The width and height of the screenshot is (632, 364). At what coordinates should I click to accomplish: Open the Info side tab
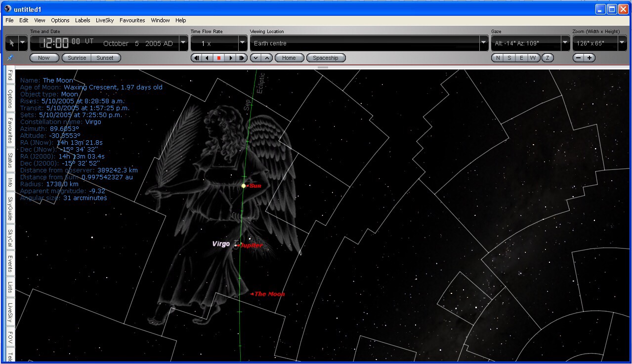click(10, 182)
